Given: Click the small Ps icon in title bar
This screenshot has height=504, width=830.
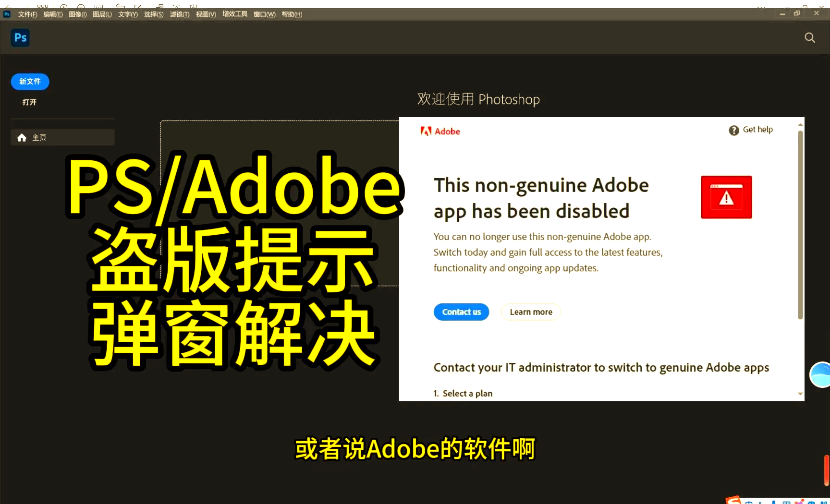Looking at the screenshot, I should (7, 14).
